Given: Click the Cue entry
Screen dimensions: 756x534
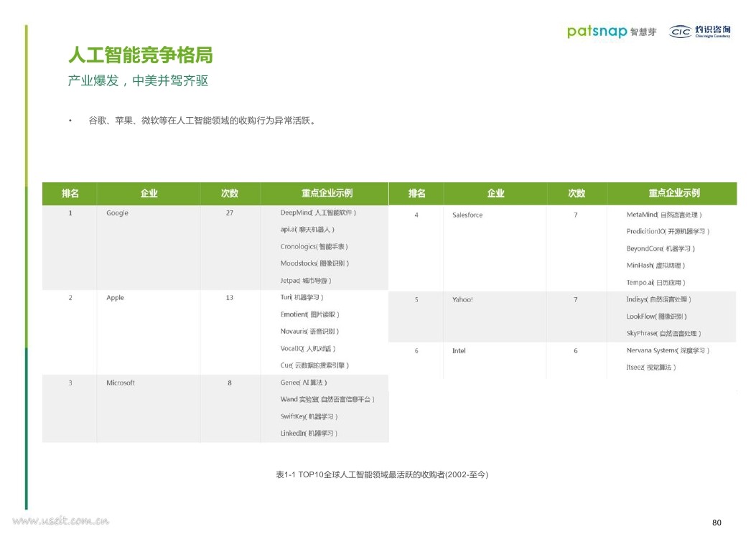Looking at the screenshot, I should click(x=314, y=365).
